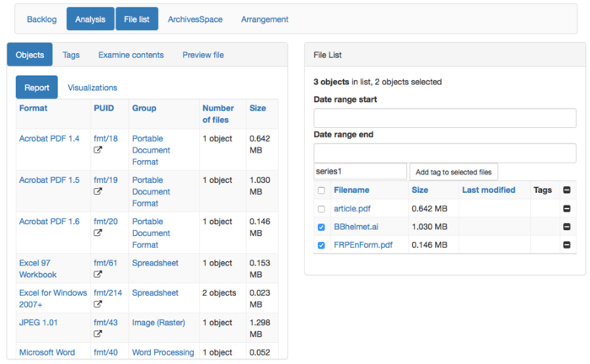
Task: Open external link icon for fmt/214
Action: [x=98, y=305]
